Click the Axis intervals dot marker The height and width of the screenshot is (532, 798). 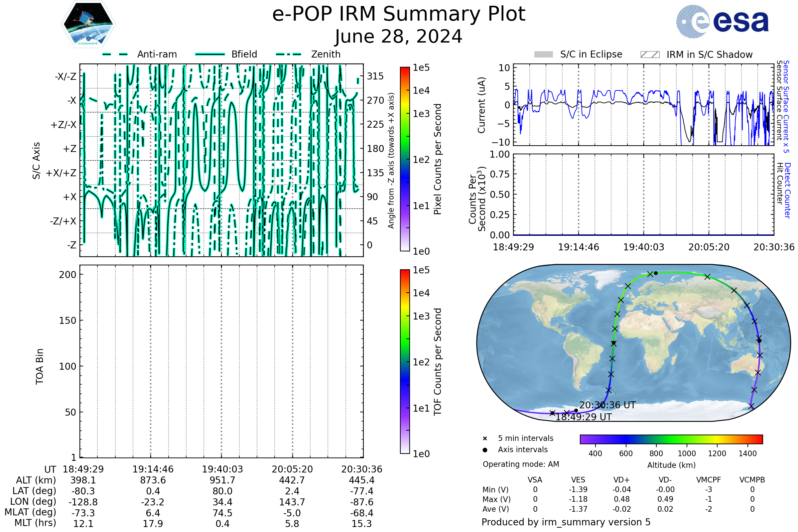tap(485, 450)
